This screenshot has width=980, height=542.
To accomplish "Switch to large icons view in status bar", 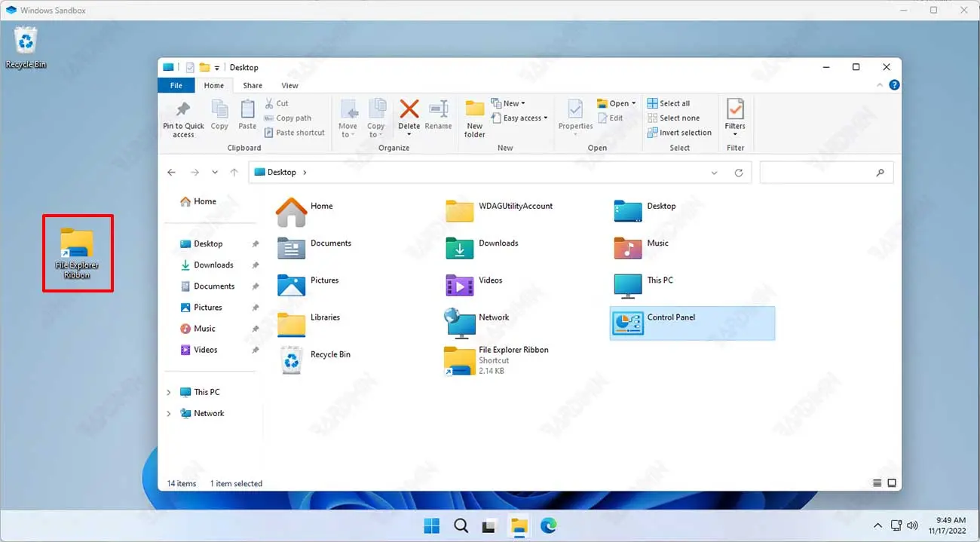I will point(892,483).
